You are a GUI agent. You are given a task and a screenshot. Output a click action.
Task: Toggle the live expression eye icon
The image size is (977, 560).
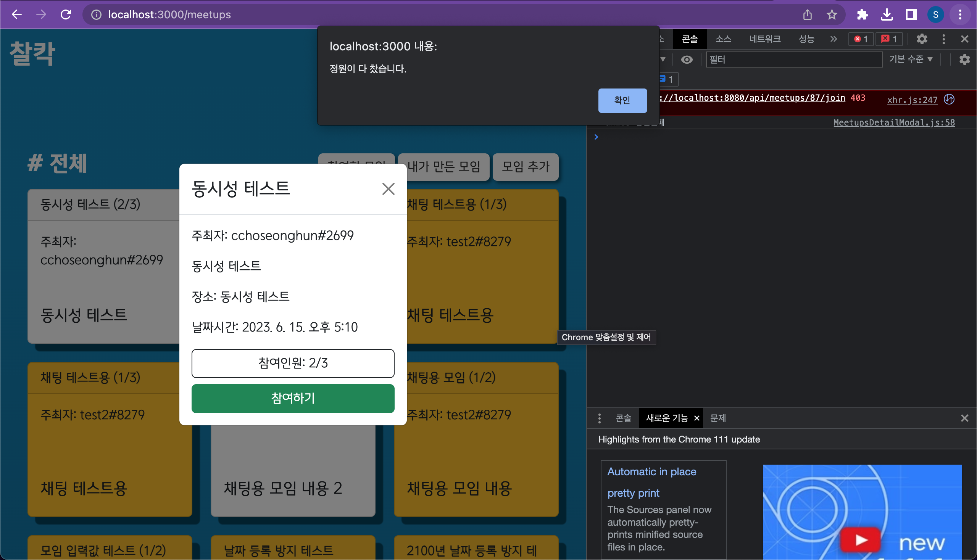[687, 60]
